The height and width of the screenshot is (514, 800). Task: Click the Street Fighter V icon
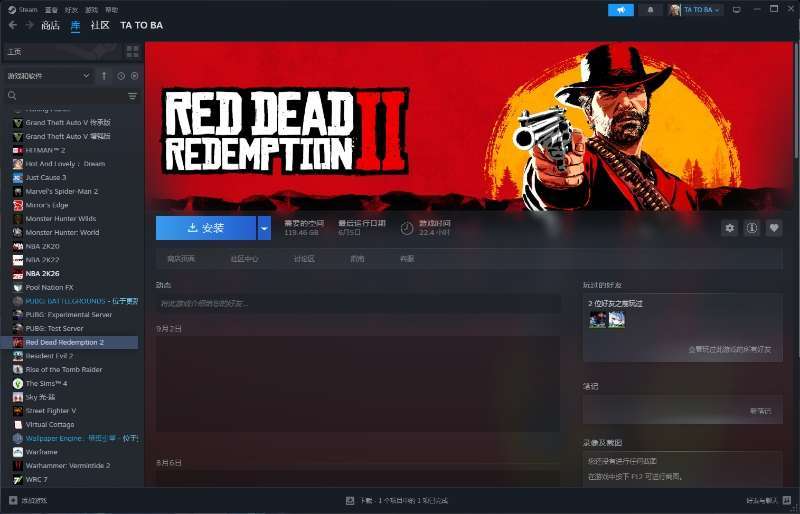pos(18,410)
